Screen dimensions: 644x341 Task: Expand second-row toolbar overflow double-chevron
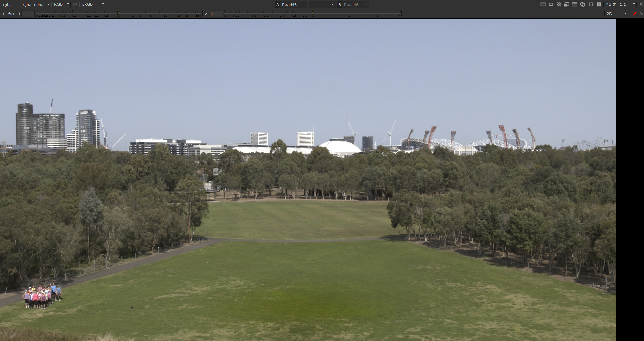click(x=641, y=14)
